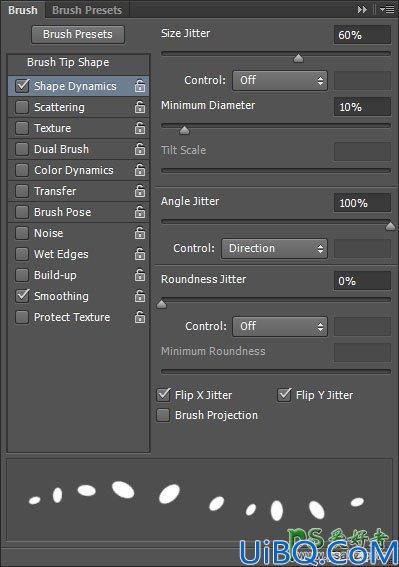Viewport: 399px width, 567px height.
Task: Click the Transfer row lock icon
Action: tap(140, 191)
